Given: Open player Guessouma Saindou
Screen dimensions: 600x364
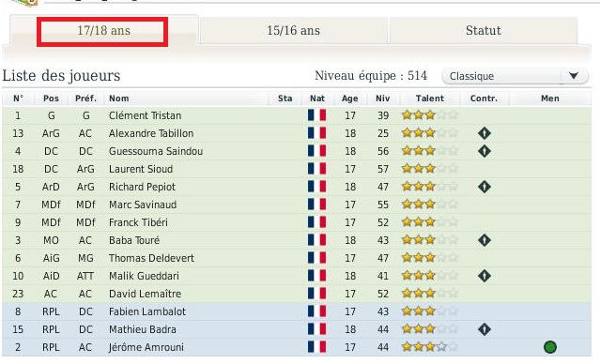Looking at the screenshot, I should click(156, 151).
